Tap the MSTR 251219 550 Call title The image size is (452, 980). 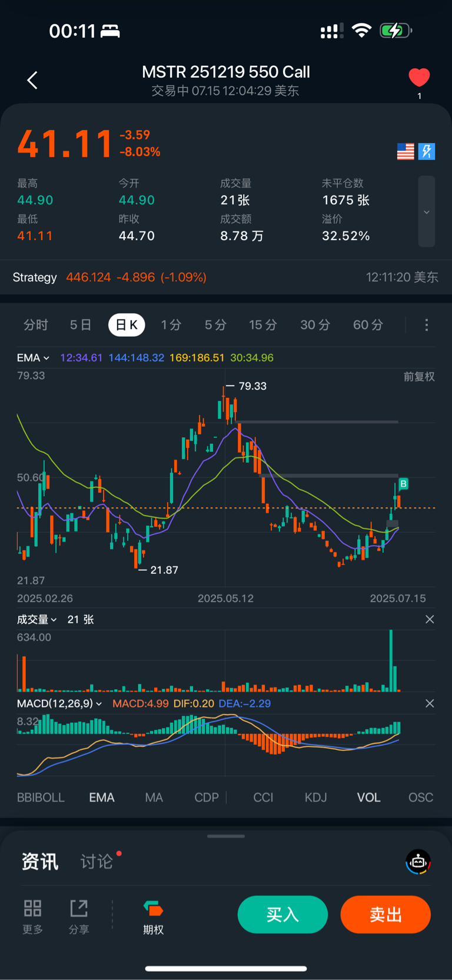pyautogui.click(x=226, y=72)
